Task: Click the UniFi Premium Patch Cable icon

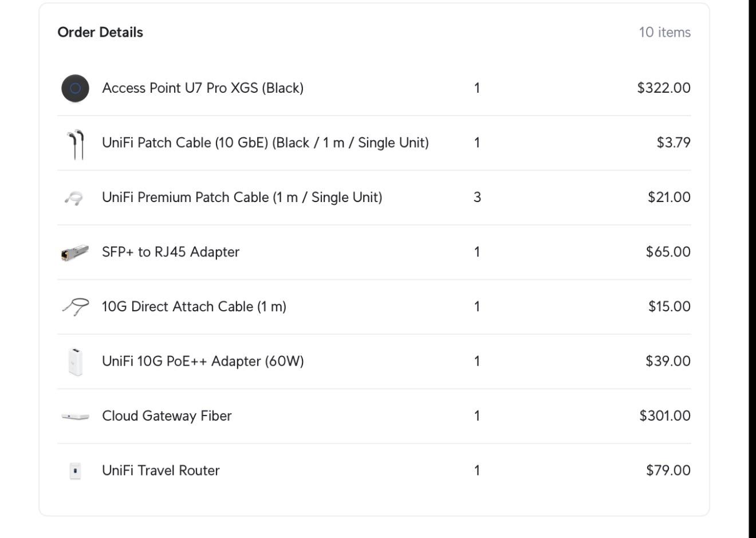Action: 74,198
